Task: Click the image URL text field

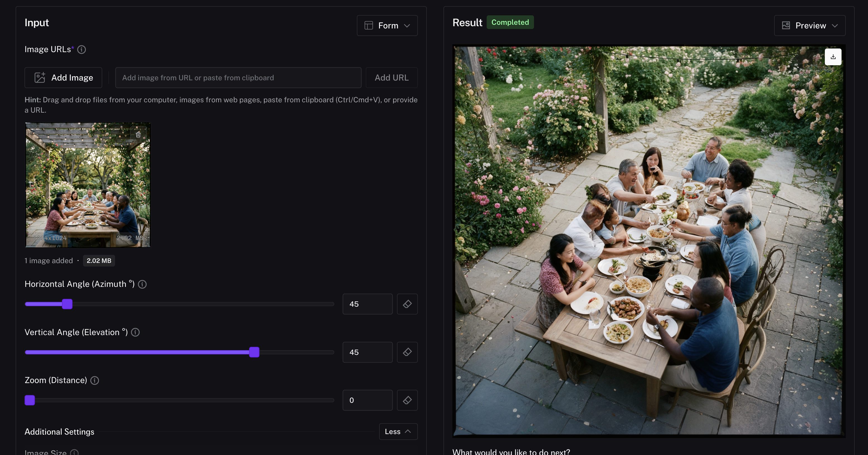Action: pyautogui.click(x=238, y=78)
